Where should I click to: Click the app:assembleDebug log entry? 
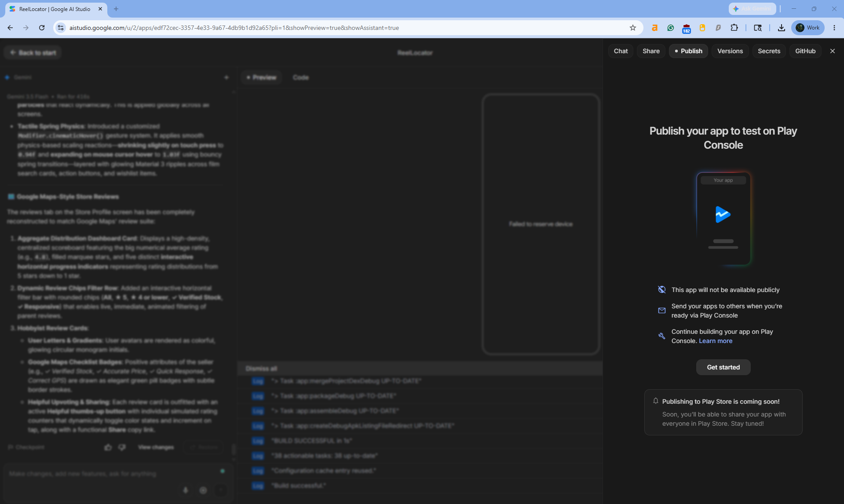[335, 411]
